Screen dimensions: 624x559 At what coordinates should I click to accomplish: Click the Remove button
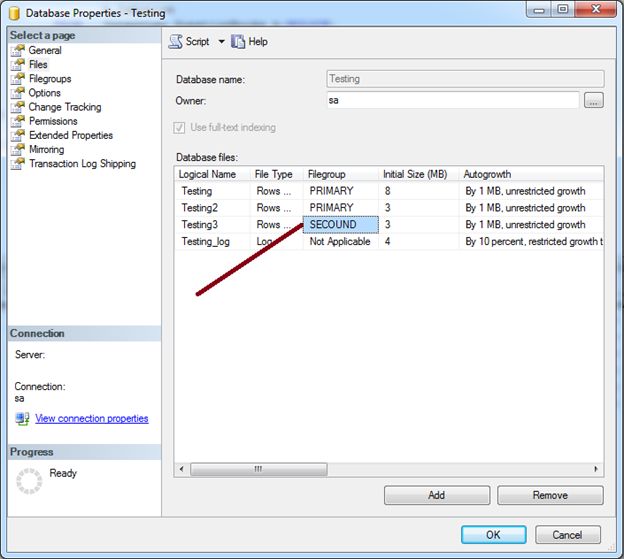(x=550, y=495)
